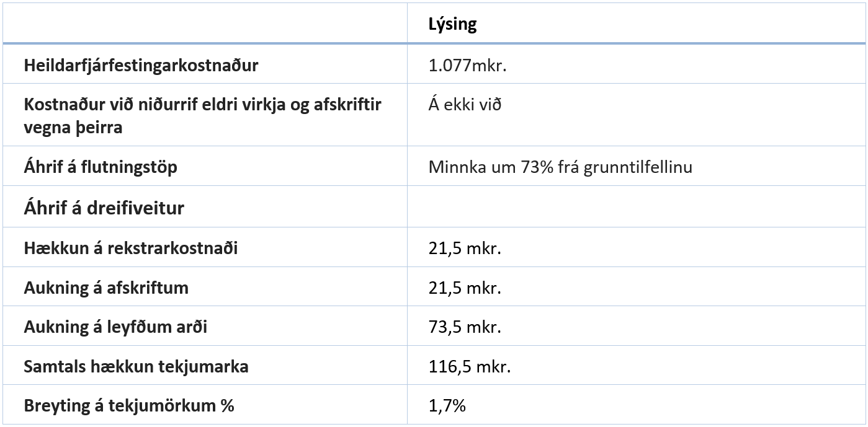Screen dimensions: 868x427
Task: Click the Minnka um 73% frá grunntilfellinu text
Action: [560, 167]
